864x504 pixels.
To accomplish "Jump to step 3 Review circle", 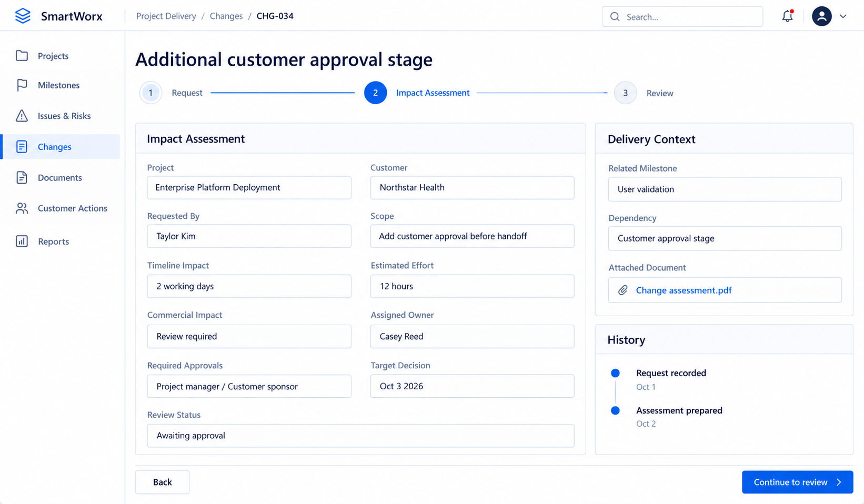I will pyautogui.click(x=626, y=93).
